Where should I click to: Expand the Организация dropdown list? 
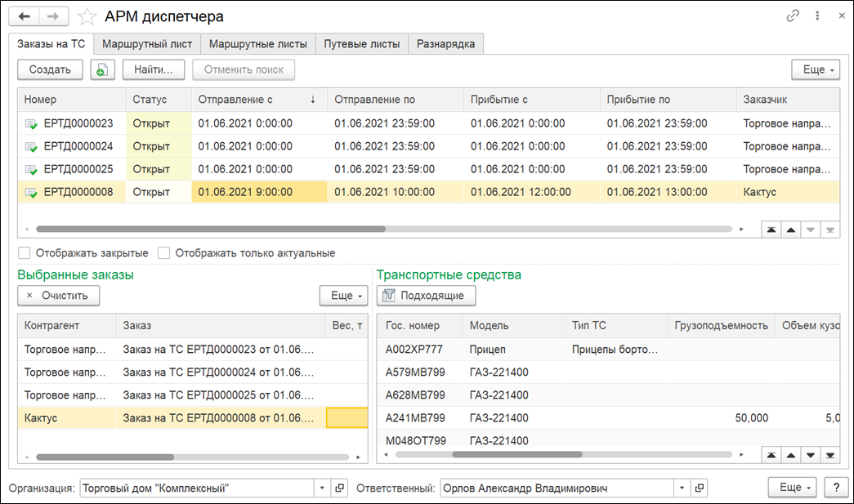point(323,488)
